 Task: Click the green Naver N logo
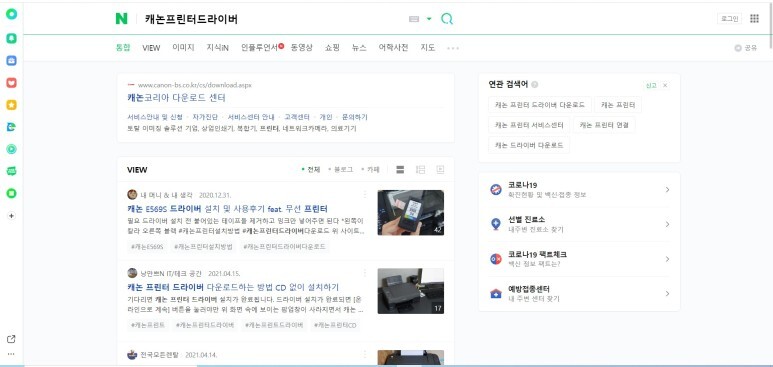pyautogui.click(x=121, y=19)
